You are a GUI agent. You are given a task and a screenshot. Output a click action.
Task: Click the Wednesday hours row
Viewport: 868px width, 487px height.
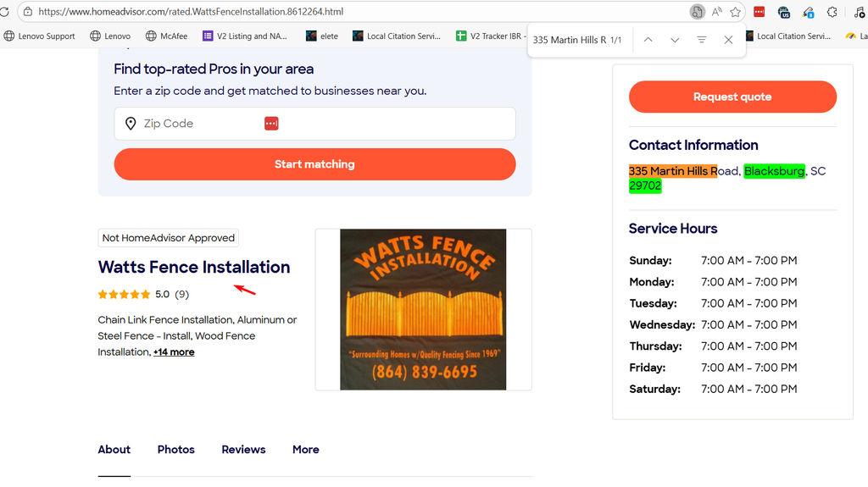click(x=713, y=325)
